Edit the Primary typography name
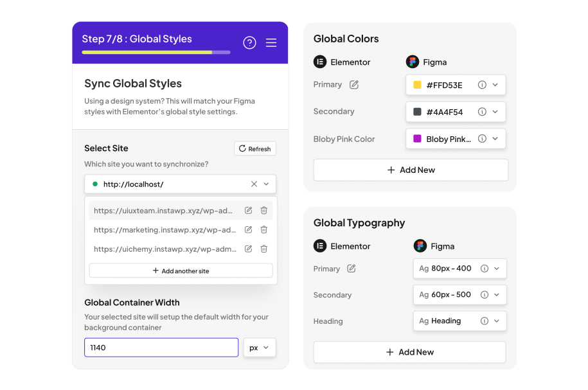Viewport: 588px width, 390px height. coord(352,269)
